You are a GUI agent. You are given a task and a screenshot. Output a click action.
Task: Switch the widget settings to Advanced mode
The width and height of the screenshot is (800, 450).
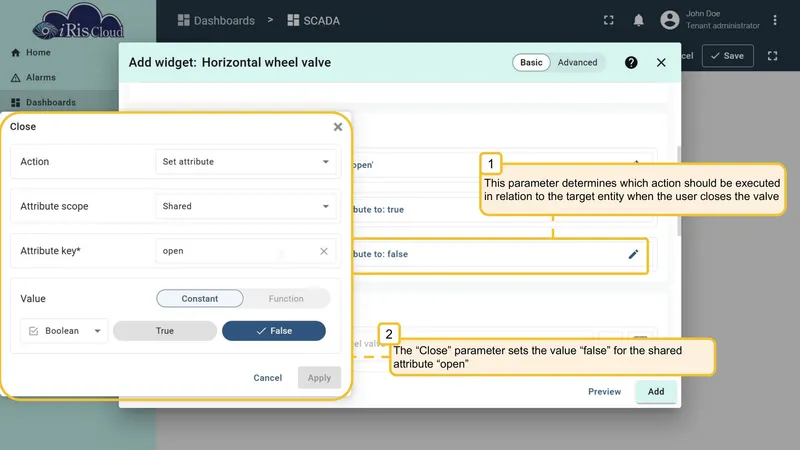point(577,62)
